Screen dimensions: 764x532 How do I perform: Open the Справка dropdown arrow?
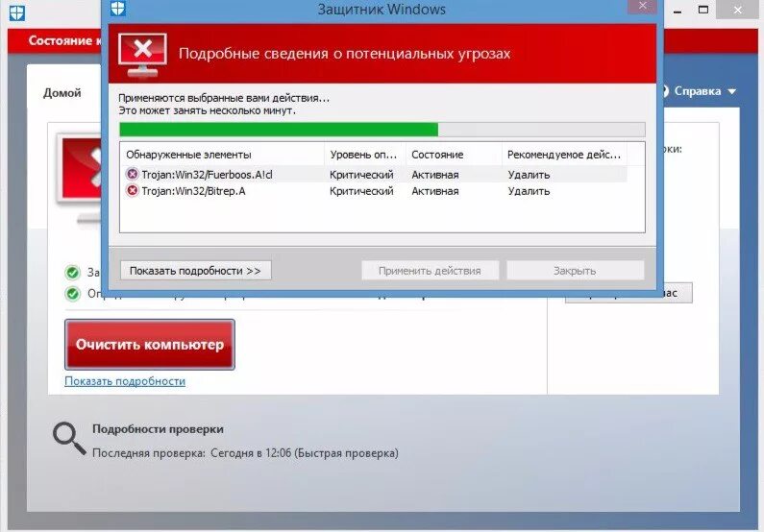click(x=732, y=91)
